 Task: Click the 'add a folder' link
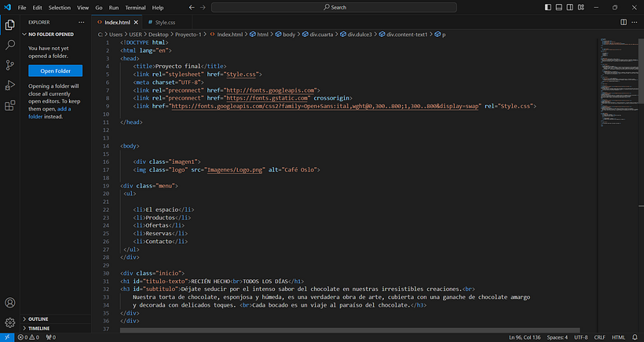click(x=49, y=113)
